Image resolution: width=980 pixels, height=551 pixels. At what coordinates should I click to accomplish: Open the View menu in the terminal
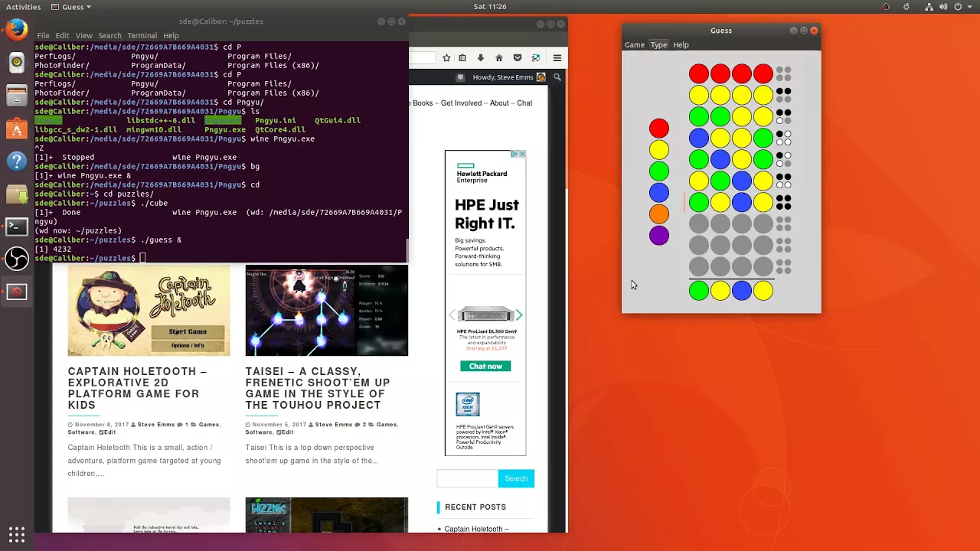point(84,35)
